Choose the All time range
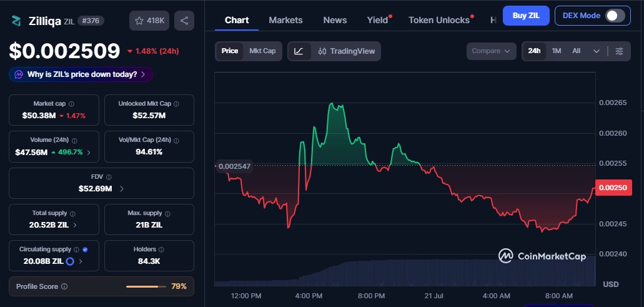This screenshot has height=307, width=644. pos(577,51)
